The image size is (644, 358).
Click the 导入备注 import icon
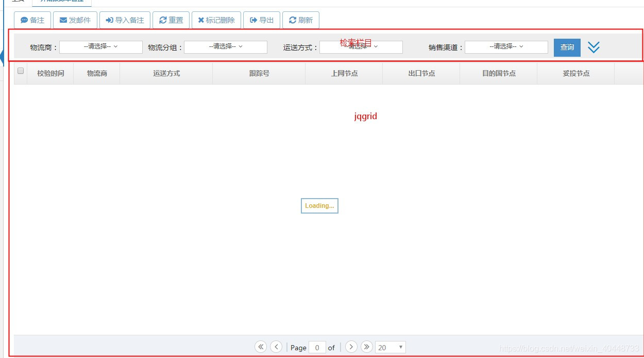pyautogui.click(x=109, y=20)
